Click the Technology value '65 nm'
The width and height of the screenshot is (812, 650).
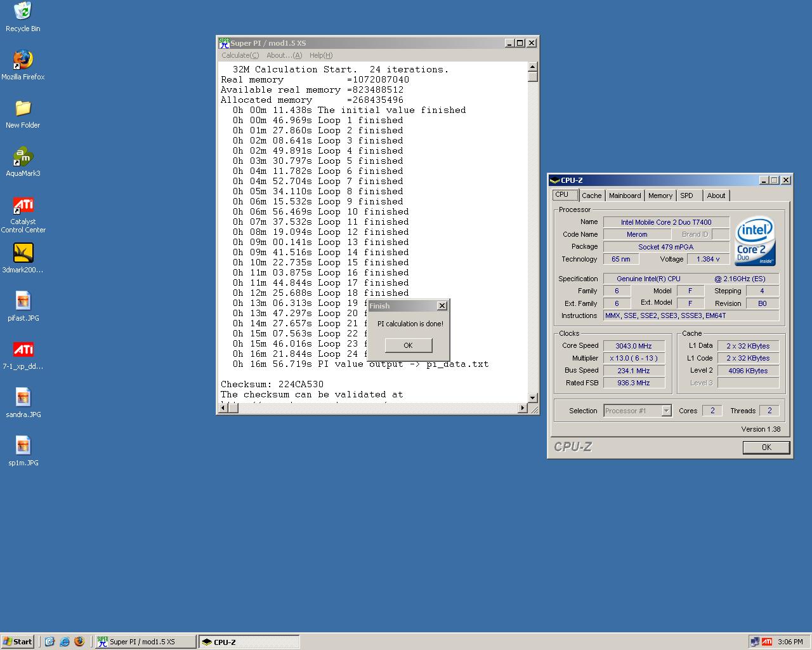[x=621, y=259]
